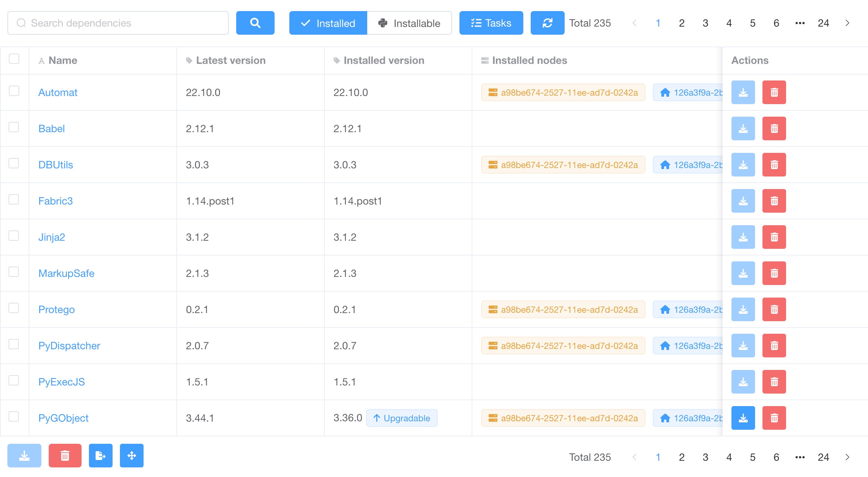Delete Jinja2 with its trash icon

click(774, 237)
